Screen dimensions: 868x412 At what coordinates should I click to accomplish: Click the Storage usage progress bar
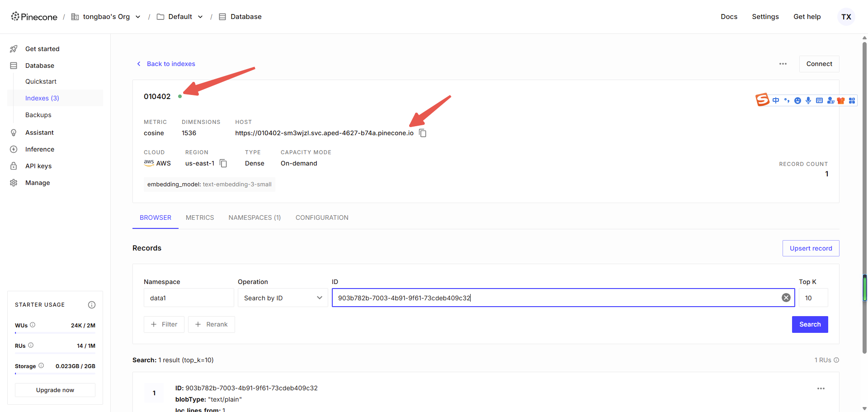(55, 374)
